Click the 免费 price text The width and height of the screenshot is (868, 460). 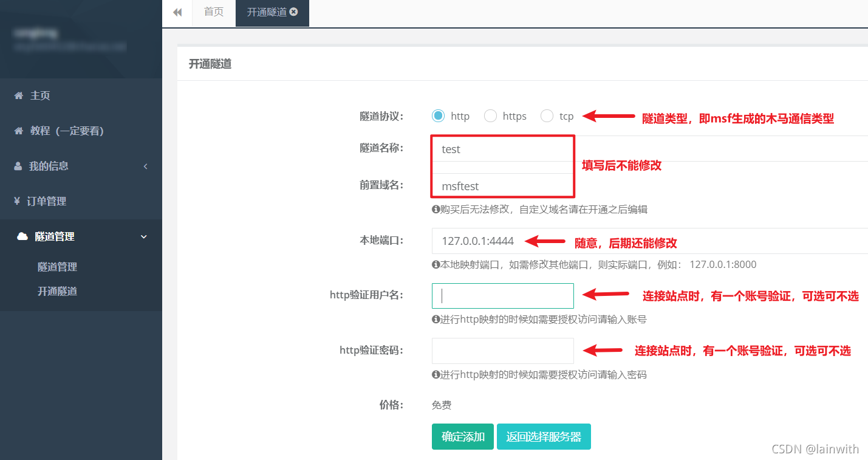coord(442,405)
